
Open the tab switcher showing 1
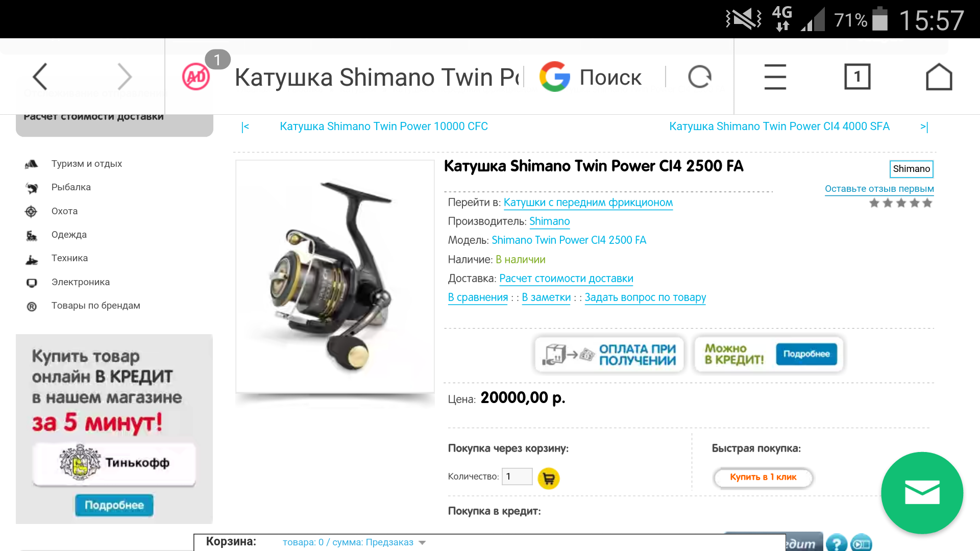coord(857,77)
